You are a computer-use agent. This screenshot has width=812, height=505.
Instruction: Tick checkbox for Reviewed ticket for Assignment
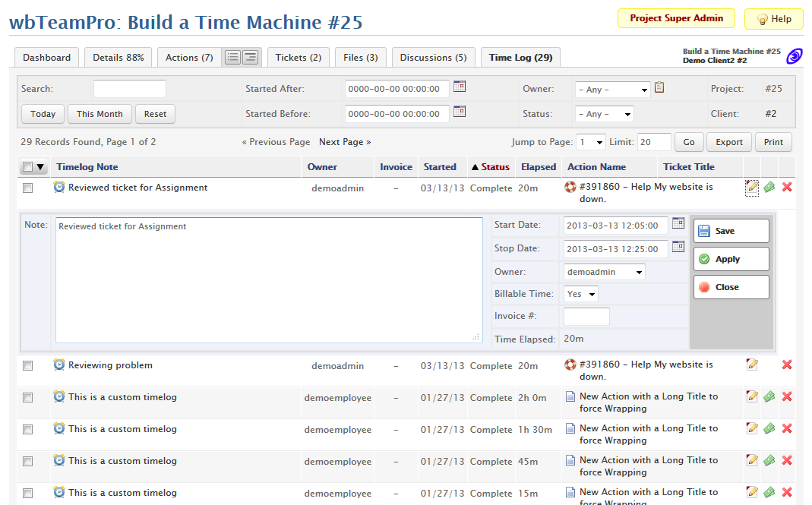[28, 188]
